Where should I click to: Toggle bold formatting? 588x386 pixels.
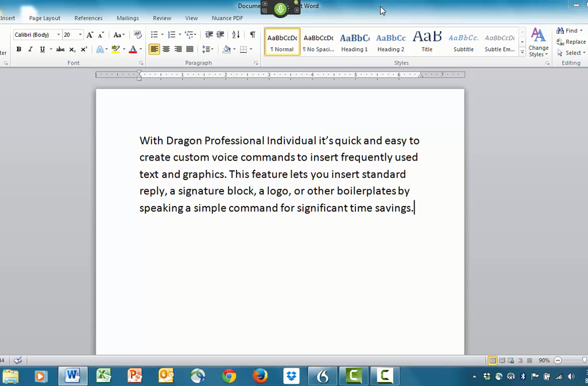click(18, 49)
